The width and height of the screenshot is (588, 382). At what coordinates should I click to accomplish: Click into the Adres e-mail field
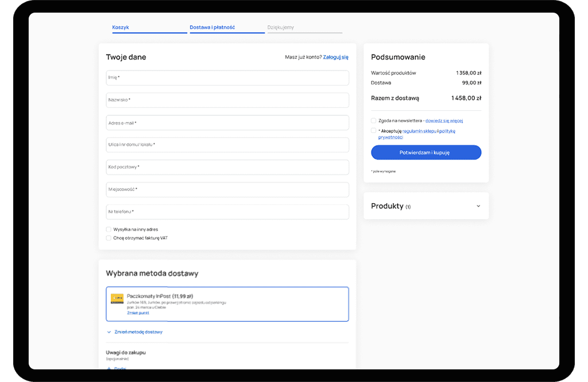tap(227, 123)
